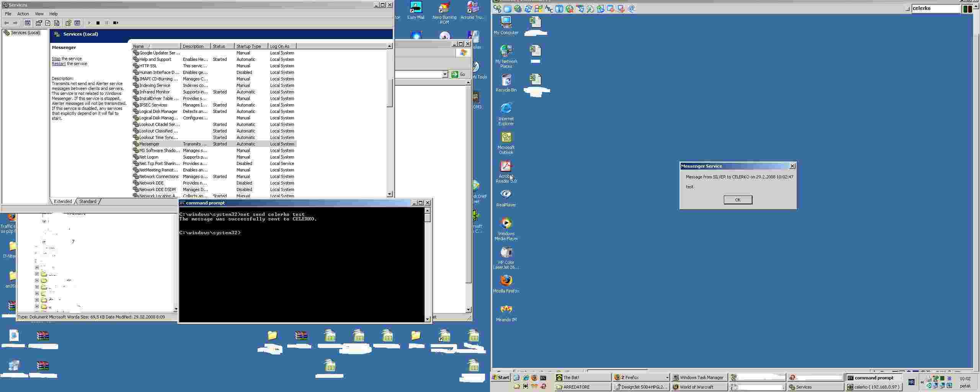Switch to the Standard tab
Viewport: 980px width, 392px height.
click(88, 201)
